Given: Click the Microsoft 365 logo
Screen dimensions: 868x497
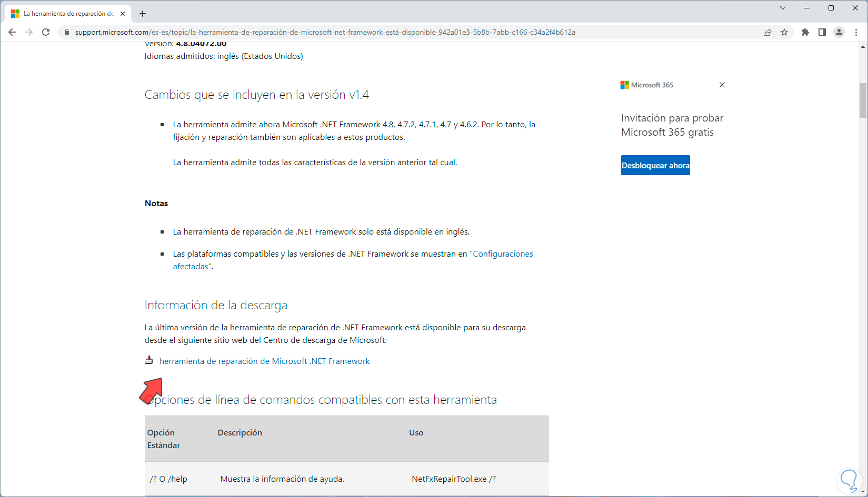Looking at the screenshot, I should (x=647, y=85).
